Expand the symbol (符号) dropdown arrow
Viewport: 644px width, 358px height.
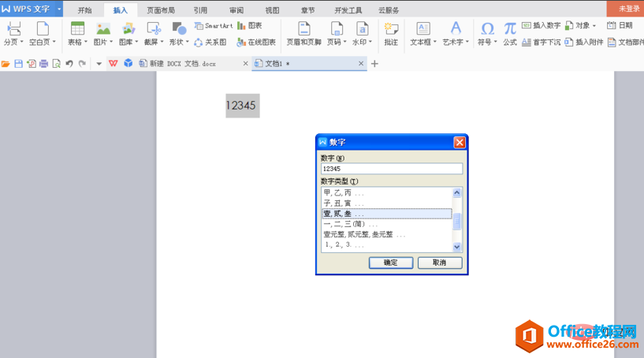pos(496,42)
